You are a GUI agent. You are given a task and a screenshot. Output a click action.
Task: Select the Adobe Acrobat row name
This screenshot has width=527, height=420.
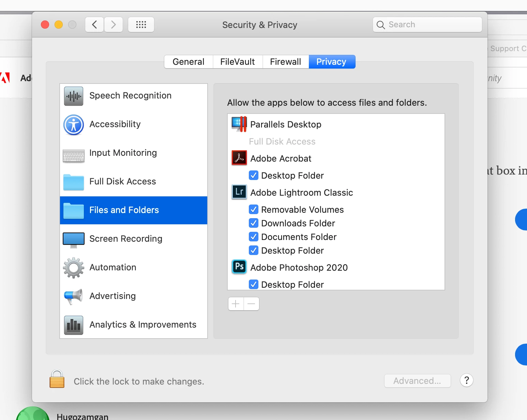pyautogui.click(x=281, y=159)
